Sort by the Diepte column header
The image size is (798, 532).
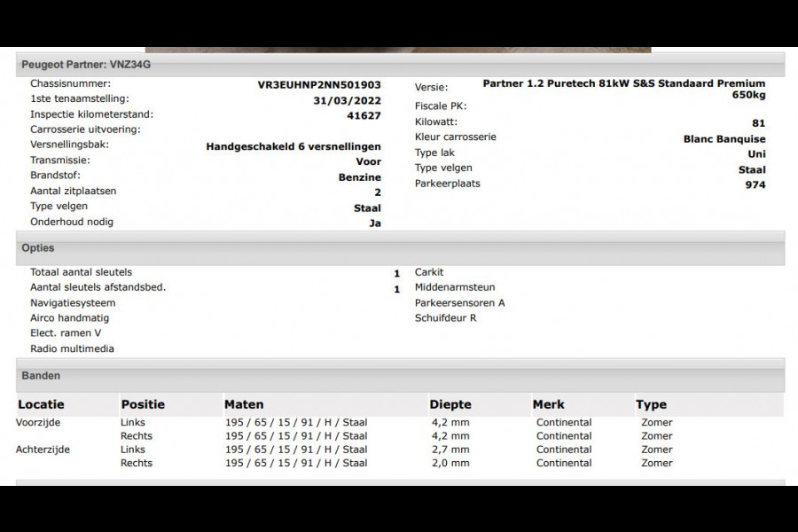(x=450, y=404)
